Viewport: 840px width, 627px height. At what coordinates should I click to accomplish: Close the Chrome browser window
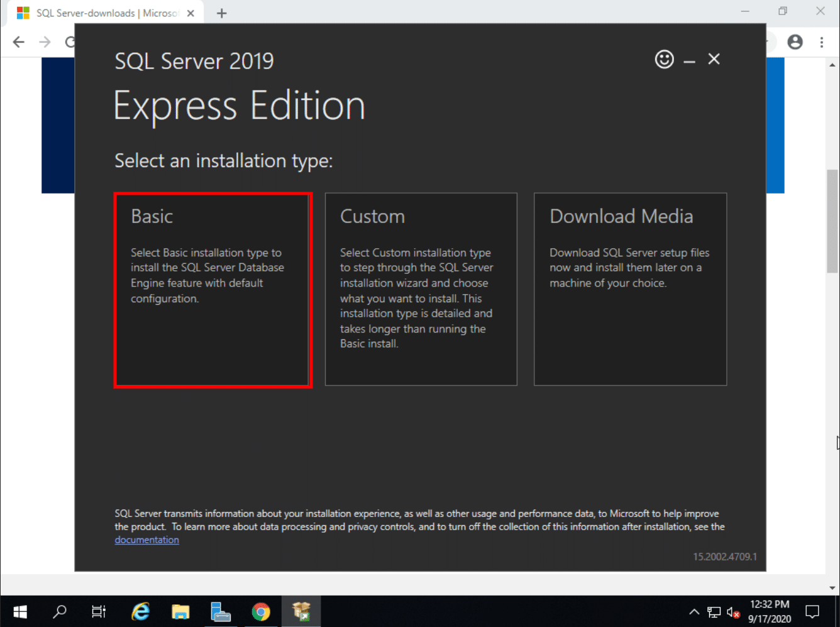point(821,11)
